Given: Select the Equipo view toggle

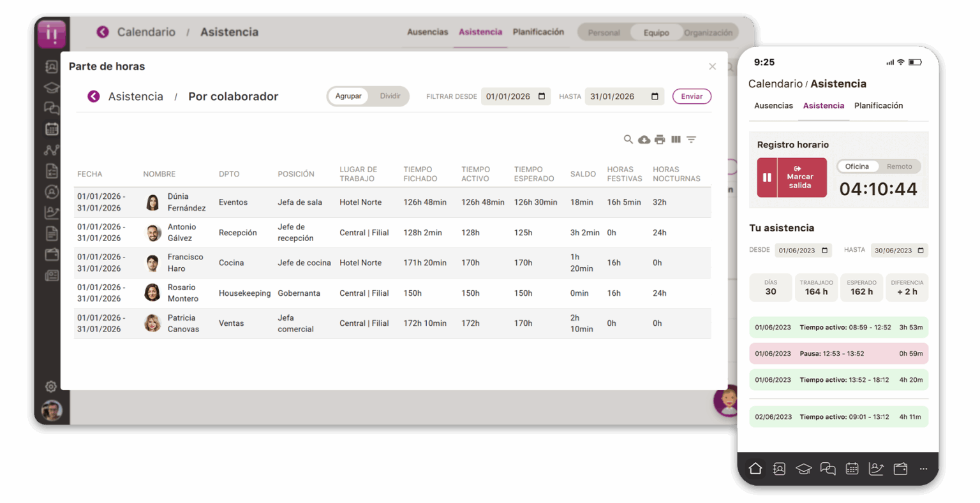Looking at the screenshot, I should [656, 33].
